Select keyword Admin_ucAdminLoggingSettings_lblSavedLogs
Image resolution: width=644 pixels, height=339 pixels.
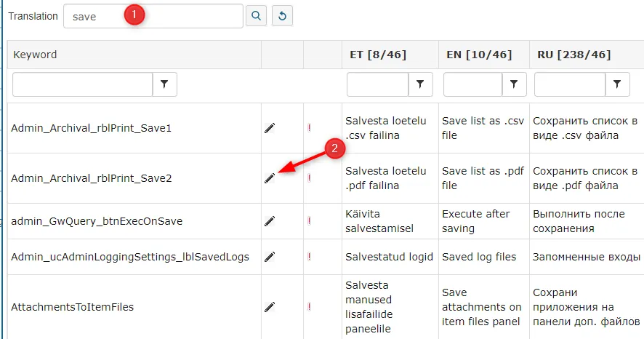(x=130, y=257)
